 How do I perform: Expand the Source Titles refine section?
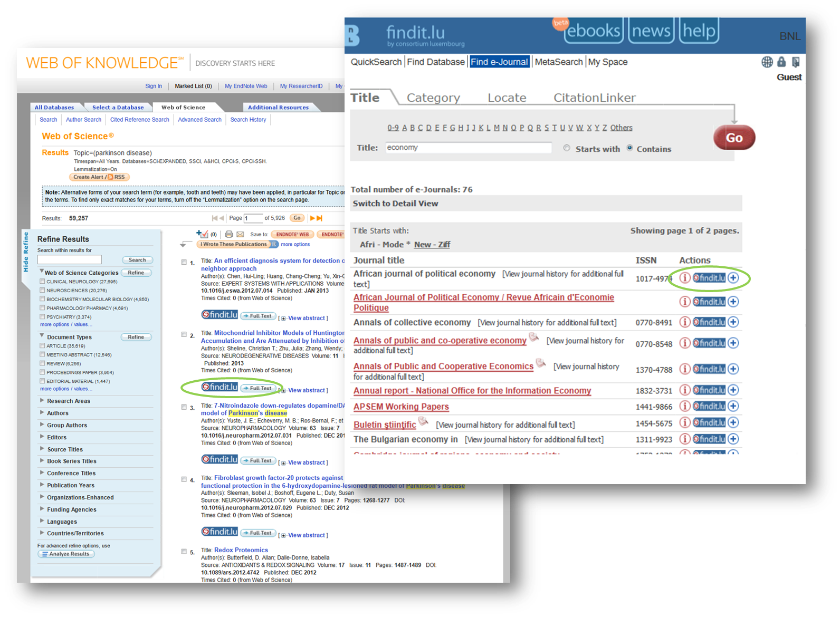pos(42,449)
